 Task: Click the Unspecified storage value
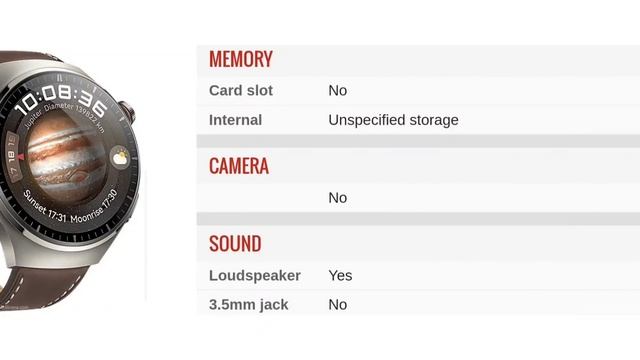point(393,120)
